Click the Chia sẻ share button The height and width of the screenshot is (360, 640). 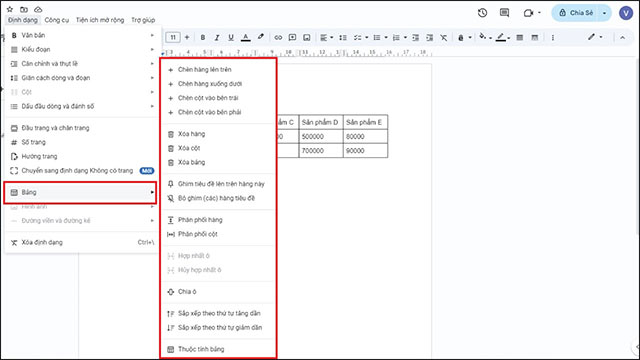pos(576,13)
